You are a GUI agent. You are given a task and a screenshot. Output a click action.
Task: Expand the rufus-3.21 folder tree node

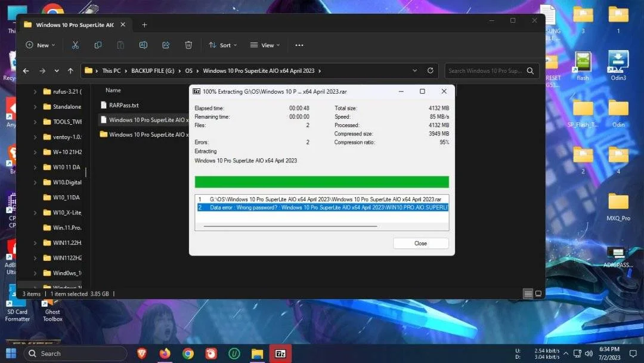tap(35, 92)
